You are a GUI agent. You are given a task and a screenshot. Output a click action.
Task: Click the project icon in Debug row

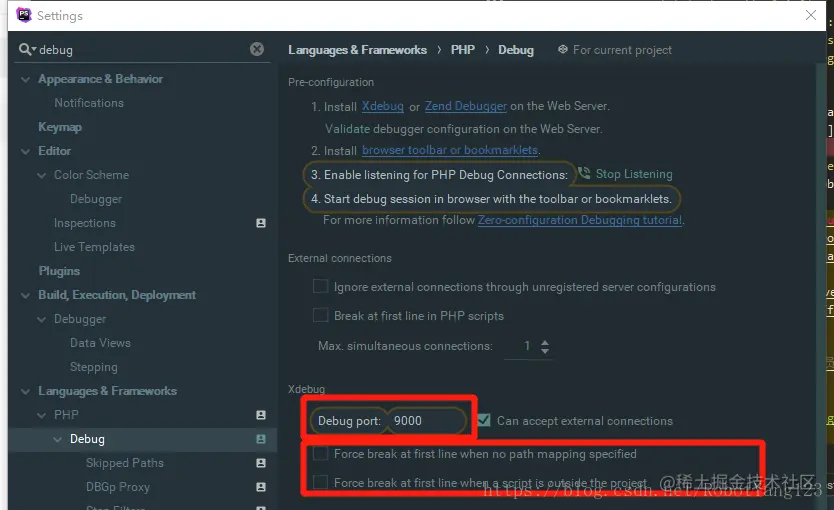coord(261,439)
